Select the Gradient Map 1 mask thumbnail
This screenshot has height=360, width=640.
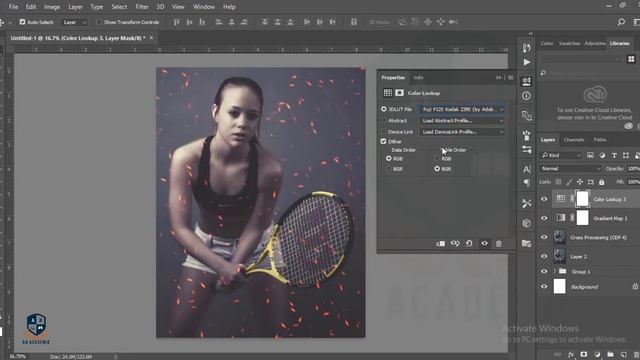coord(582,218)
